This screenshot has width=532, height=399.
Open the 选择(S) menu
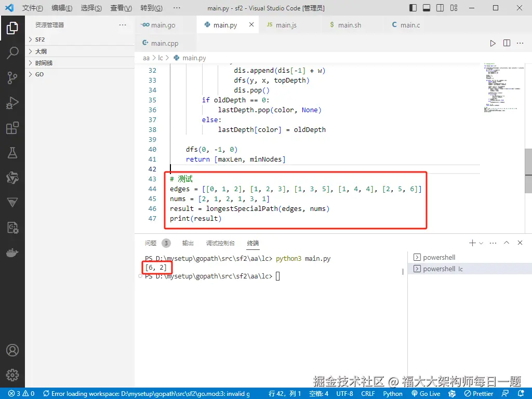[91, 8]
